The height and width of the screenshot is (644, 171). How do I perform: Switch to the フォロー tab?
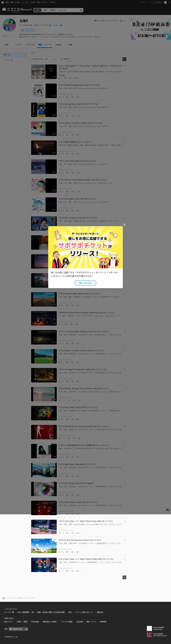[19, 45]
